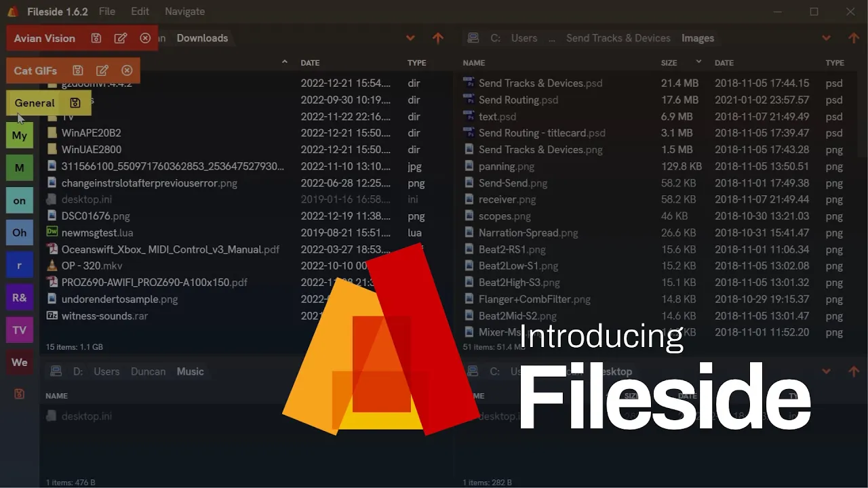Image resolution: width=868 pixels, height=488 pixels.
Task: Click the PSD icon of text.psd
Action: point(469,116)
